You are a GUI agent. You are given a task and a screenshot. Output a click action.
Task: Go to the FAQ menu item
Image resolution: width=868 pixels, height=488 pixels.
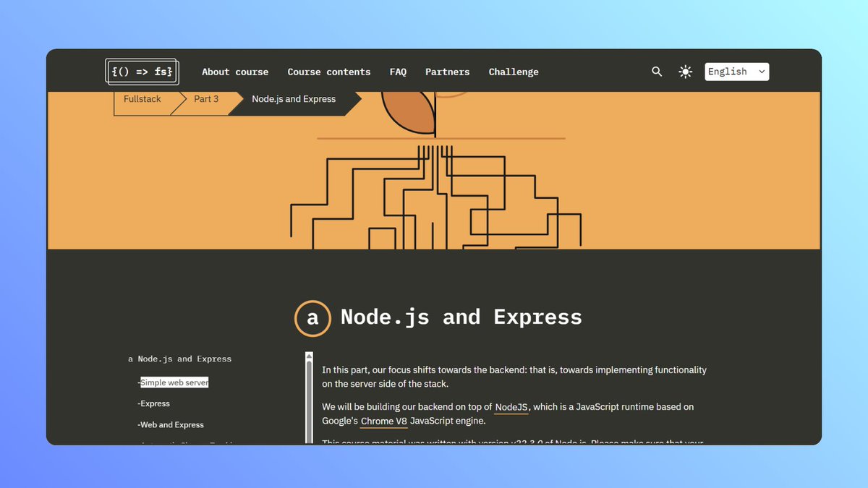pyautogui.click(x=398, y=72)
